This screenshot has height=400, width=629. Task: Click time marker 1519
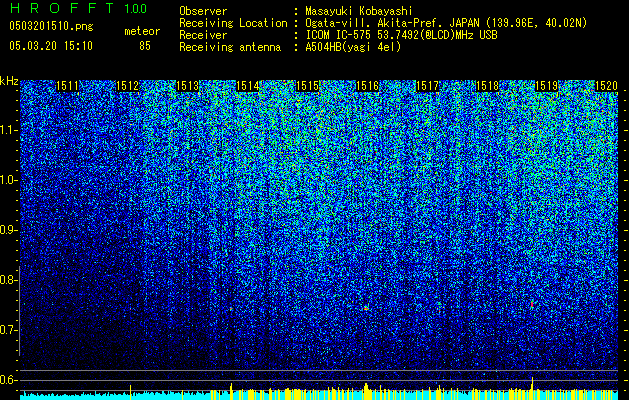click(547, 86)
